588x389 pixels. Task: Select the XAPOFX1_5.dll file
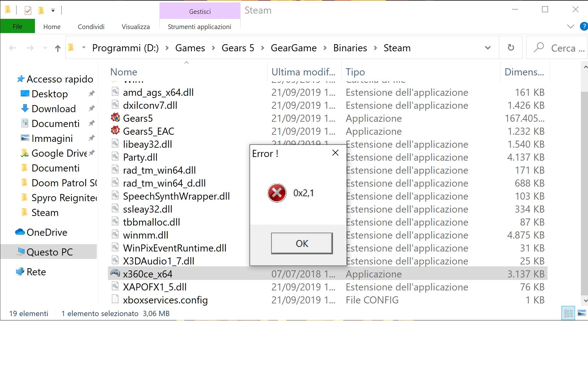click(x=155, y=287)
